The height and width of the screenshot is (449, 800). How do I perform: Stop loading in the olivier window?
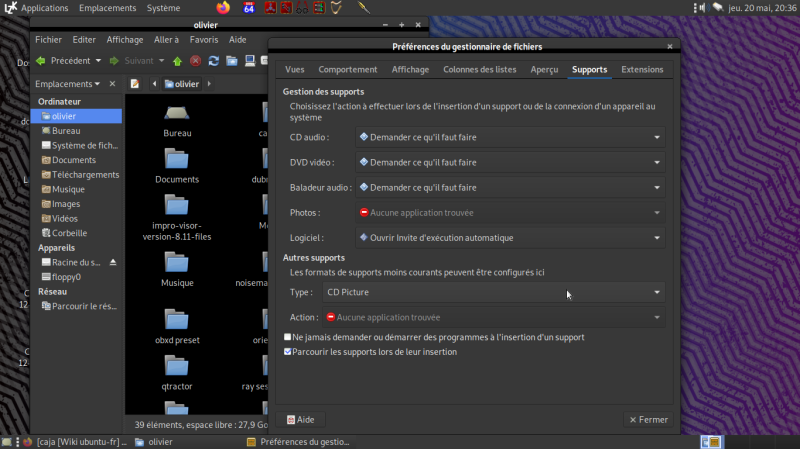pos(195,61)
